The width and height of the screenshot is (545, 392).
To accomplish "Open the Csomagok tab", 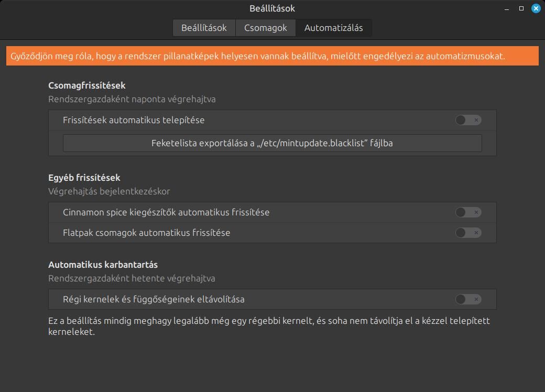I will (x=266, y=28).
